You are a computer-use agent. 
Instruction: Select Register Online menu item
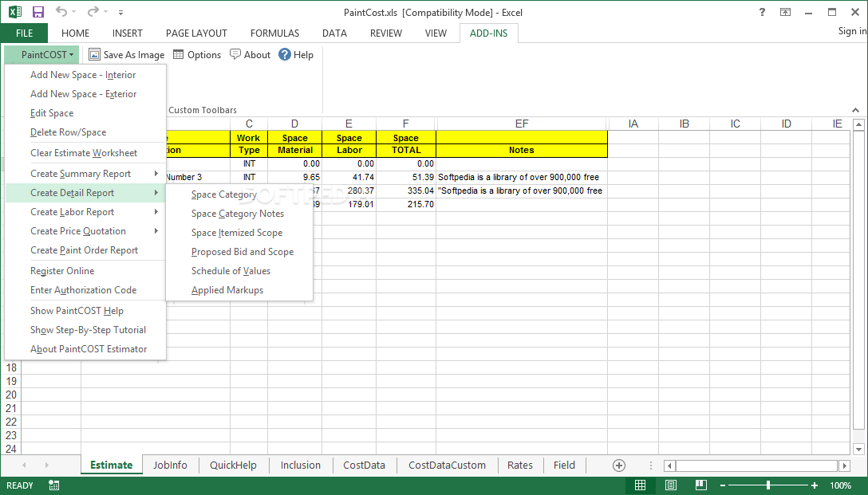pyautogui.click(x=85, y=271)
